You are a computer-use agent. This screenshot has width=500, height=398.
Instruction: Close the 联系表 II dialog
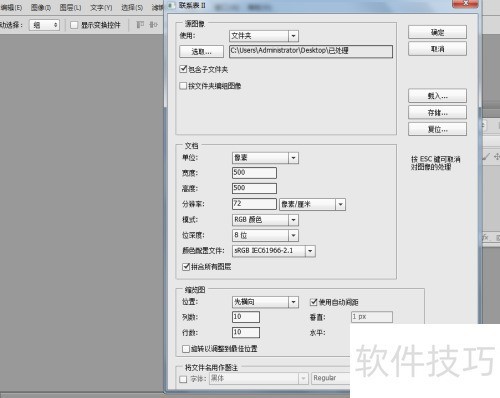pyautogui.click(x=465, y=4)
